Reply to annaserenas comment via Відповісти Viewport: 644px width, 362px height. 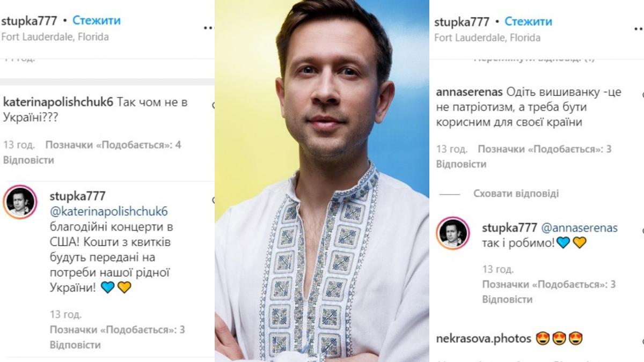461,164
